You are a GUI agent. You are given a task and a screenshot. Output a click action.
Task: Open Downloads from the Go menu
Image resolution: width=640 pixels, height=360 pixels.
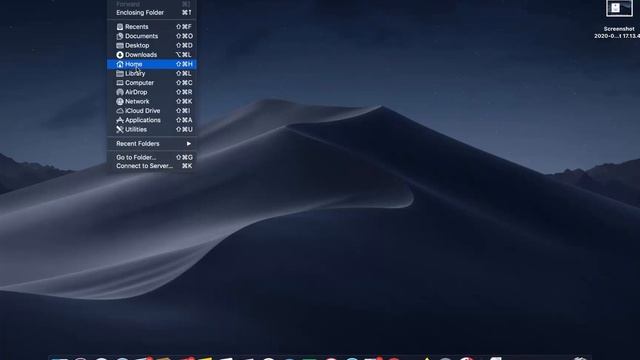coord(152,55)
